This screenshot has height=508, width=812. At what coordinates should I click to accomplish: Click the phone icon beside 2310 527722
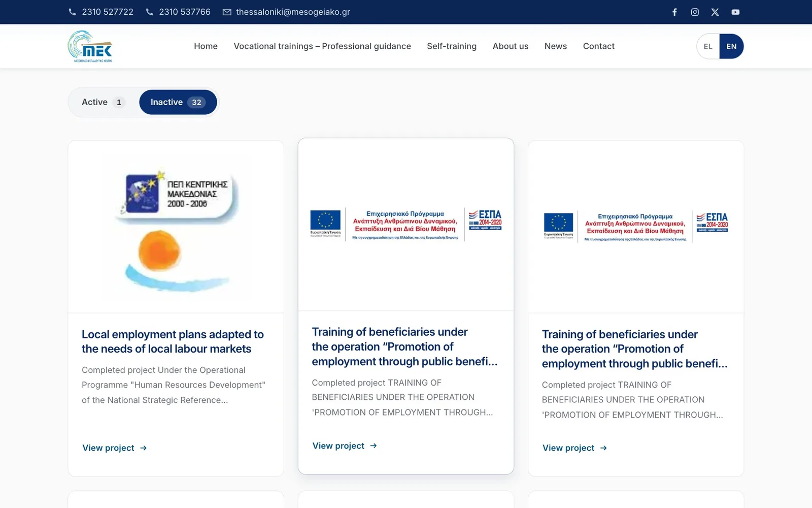(73, 12)
